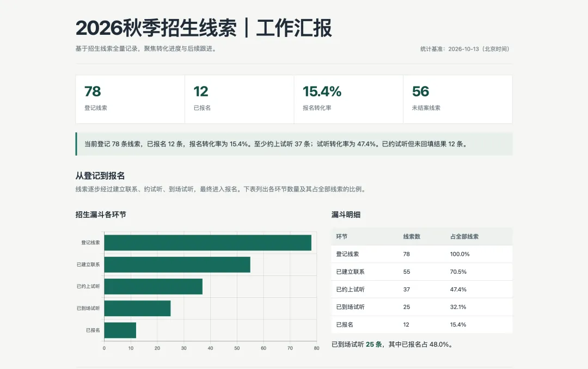
Task: Click the 登记线索 bar in the chart
Action: click(208, 243)
